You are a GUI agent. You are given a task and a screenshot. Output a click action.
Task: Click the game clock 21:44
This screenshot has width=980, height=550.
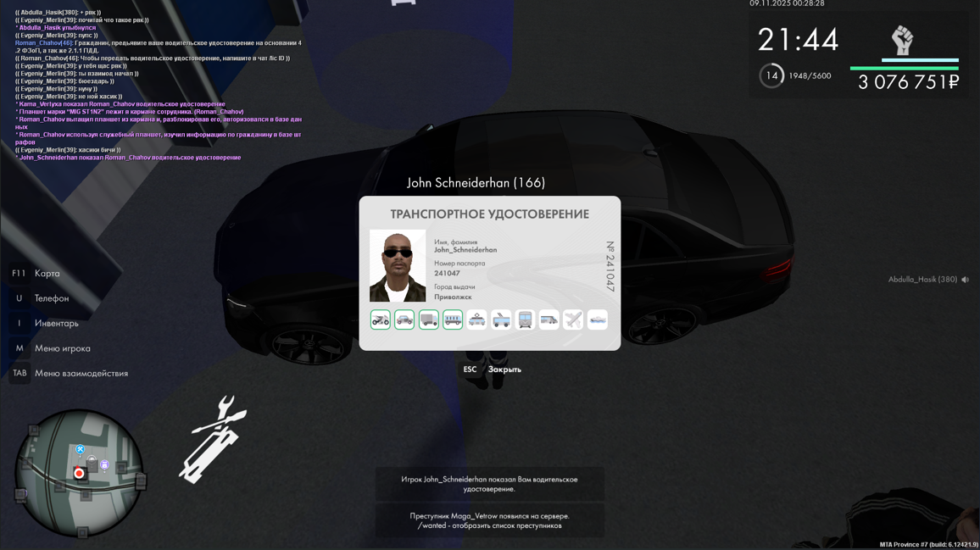click(798, 40)
